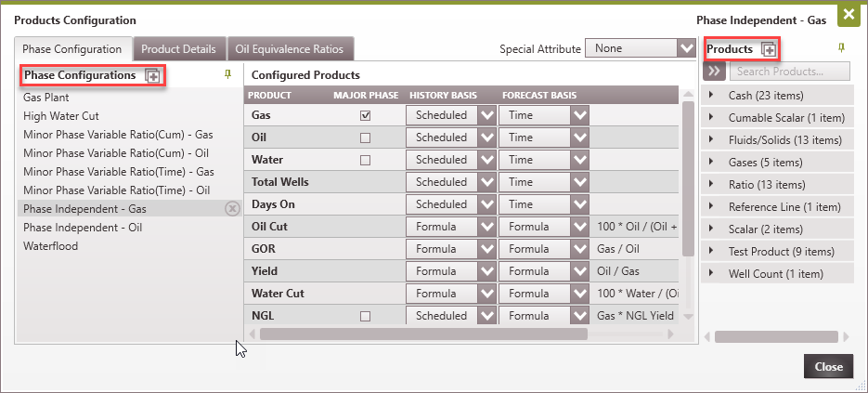Click the add icon beside the Products header
The height and width of the screenshot is (393, 868).
point(769,49)
